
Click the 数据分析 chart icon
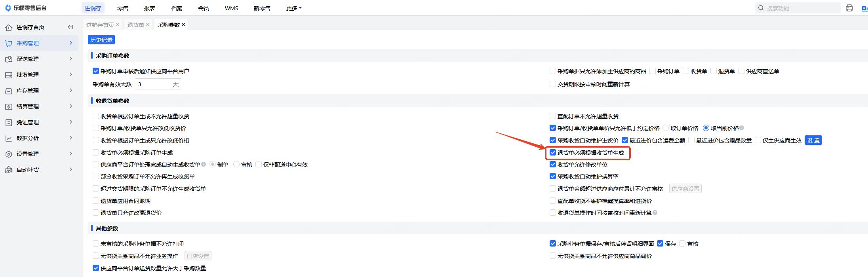coord(9,138)
